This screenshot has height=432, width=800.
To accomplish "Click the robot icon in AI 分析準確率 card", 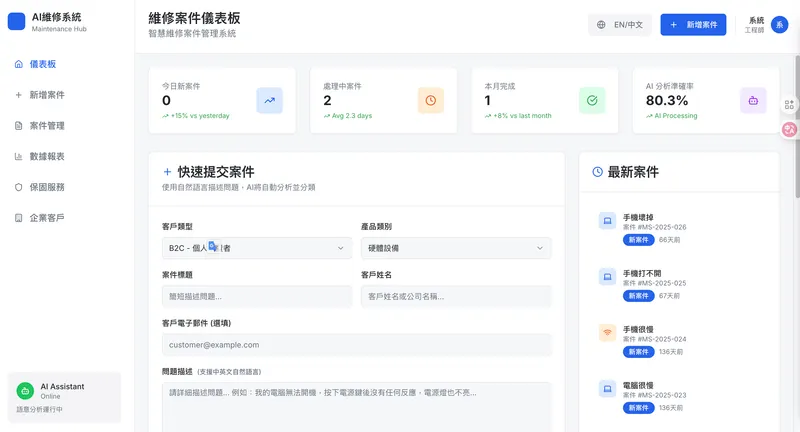I will tap(753, 100).
